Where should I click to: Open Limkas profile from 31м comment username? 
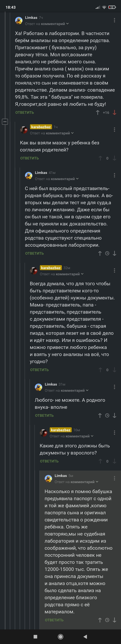pyautogui.click(x=51, y=384)
